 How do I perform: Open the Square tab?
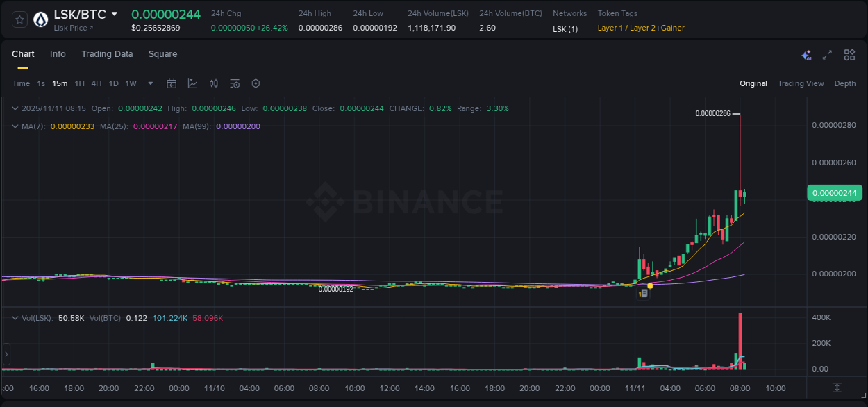pos(162,54)
